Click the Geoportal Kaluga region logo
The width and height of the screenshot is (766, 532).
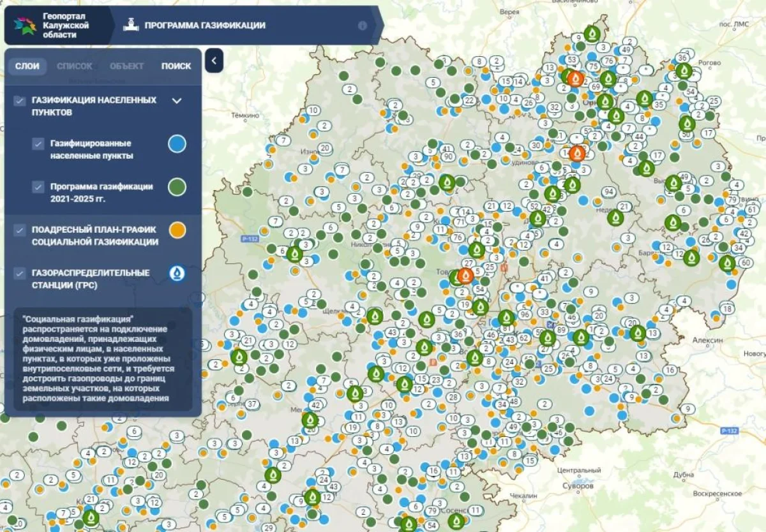click(x=24, y=26)
